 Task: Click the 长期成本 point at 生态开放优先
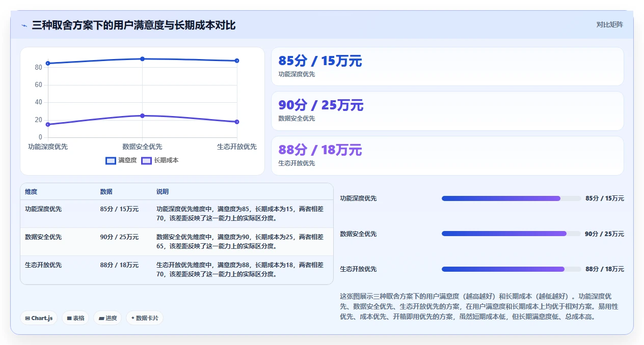[x=237, y=122]
